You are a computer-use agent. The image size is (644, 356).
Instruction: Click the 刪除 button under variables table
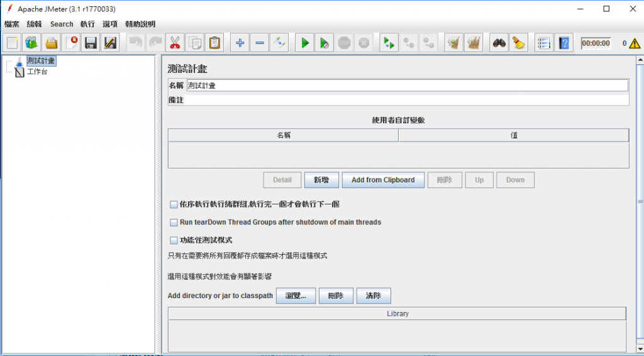(x=445, y=180)
